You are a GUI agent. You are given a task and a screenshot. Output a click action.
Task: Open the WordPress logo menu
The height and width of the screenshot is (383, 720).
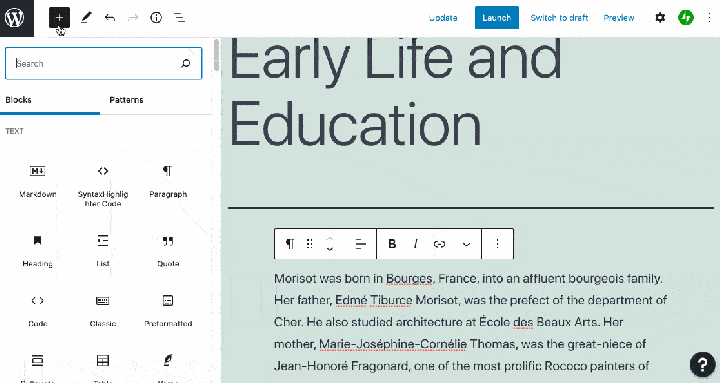click(17, 18)
